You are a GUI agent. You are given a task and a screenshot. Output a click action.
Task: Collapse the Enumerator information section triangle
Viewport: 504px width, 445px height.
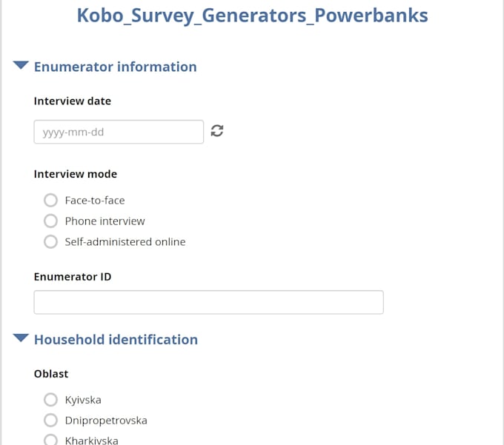coord(21,65)
